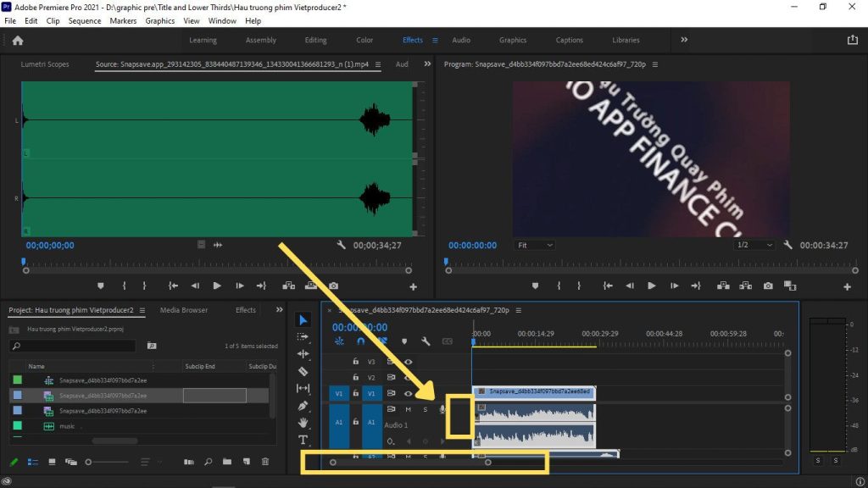Open Timeline display settings wrench

pyautogui.click(x=426, y=341)
